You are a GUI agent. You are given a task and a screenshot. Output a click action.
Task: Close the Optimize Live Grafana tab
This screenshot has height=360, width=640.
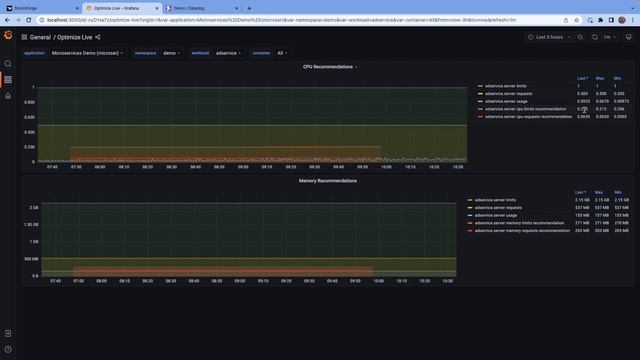(157, 8)
